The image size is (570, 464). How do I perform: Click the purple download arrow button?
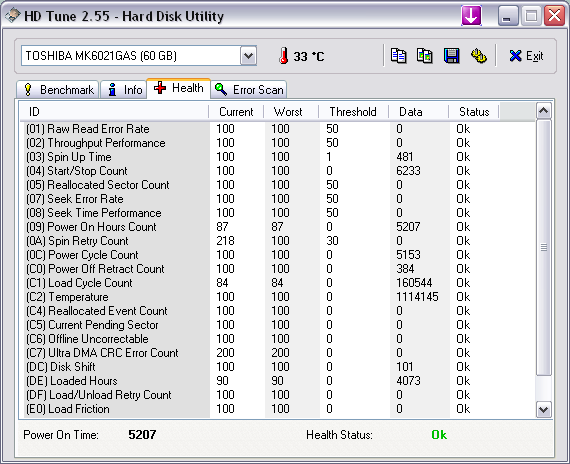(471, 16)
